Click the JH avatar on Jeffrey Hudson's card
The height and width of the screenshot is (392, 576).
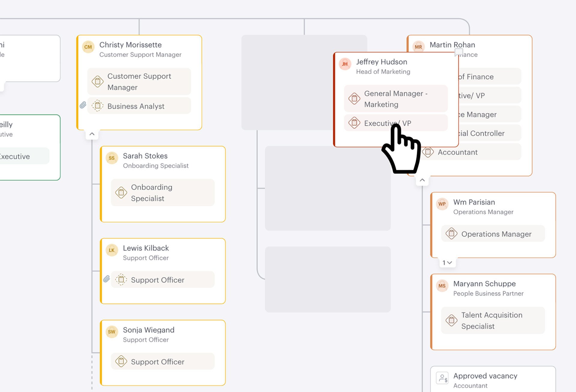click(x=345, y=64)
